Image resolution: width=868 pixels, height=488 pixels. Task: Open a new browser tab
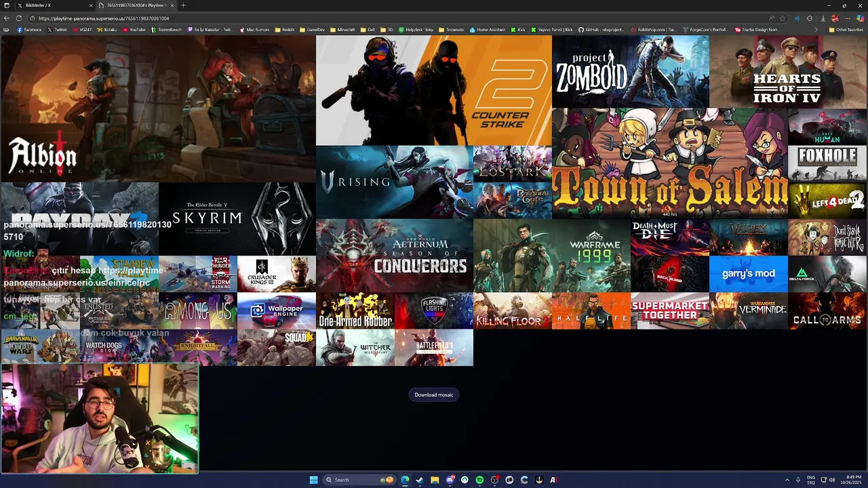click(x=183, y=5)
